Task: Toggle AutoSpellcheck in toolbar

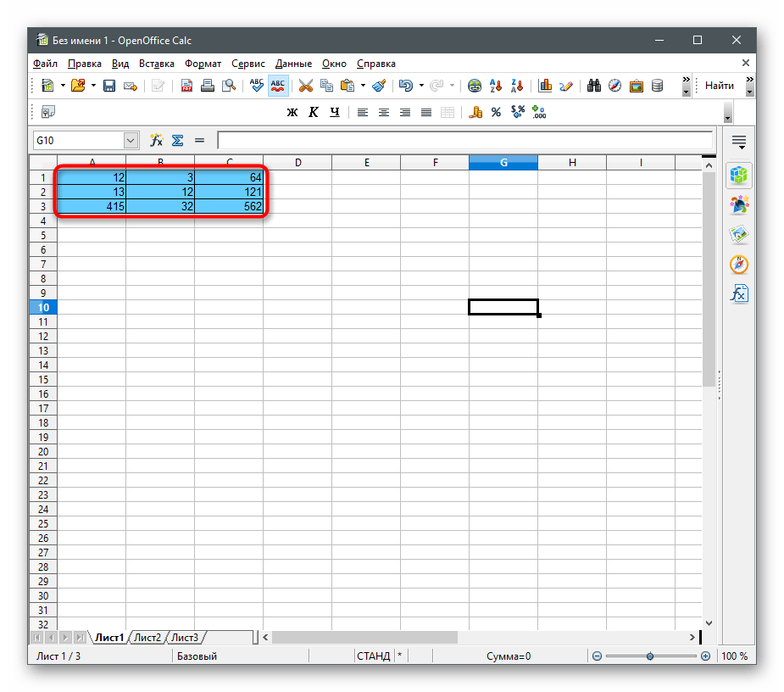Action: 278,86
